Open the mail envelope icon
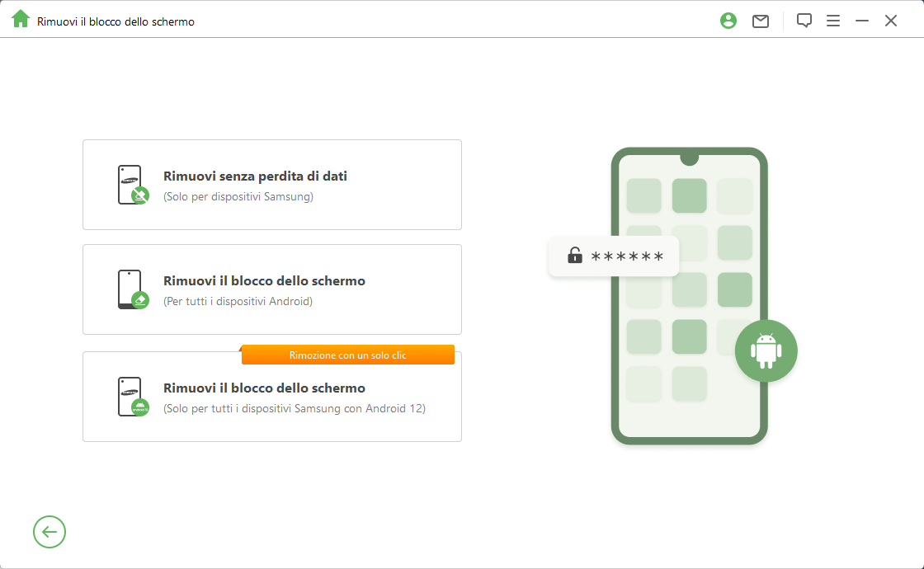Screen dimensions: 924x569 (x=761, y=21)
